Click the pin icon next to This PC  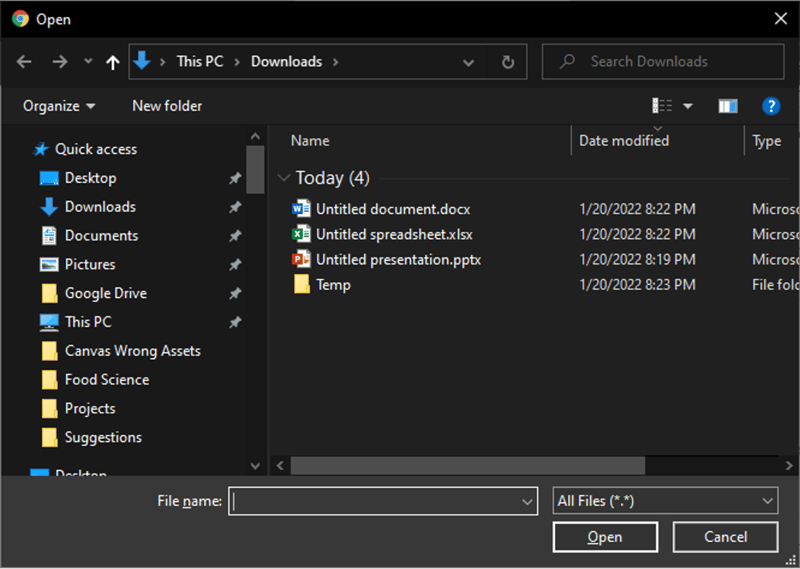tap(235, 322)
